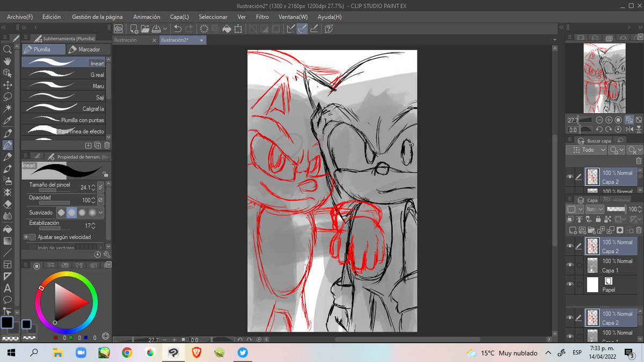Hide Capa 1 layer with eye icon
The height and width of the screenshot is (362, 644).
point(570,265)
